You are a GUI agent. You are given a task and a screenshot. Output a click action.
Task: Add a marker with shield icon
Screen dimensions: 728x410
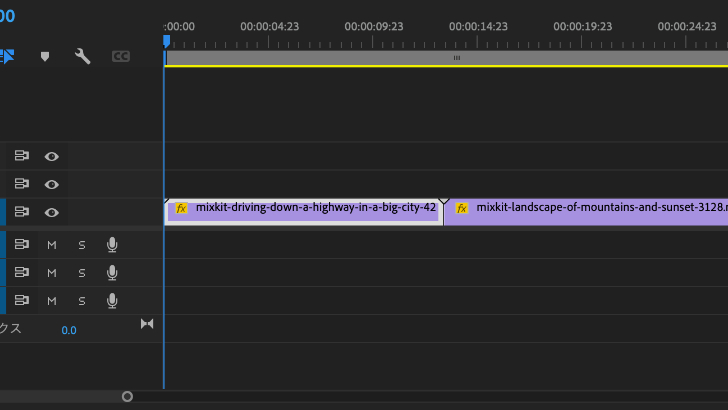[x=45, y=57]
